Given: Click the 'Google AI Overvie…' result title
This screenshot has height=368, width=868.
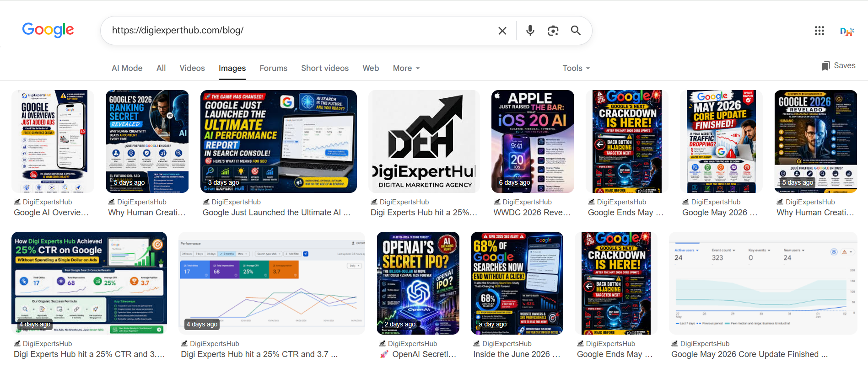Looking at the screenshot, I should 51,213.
